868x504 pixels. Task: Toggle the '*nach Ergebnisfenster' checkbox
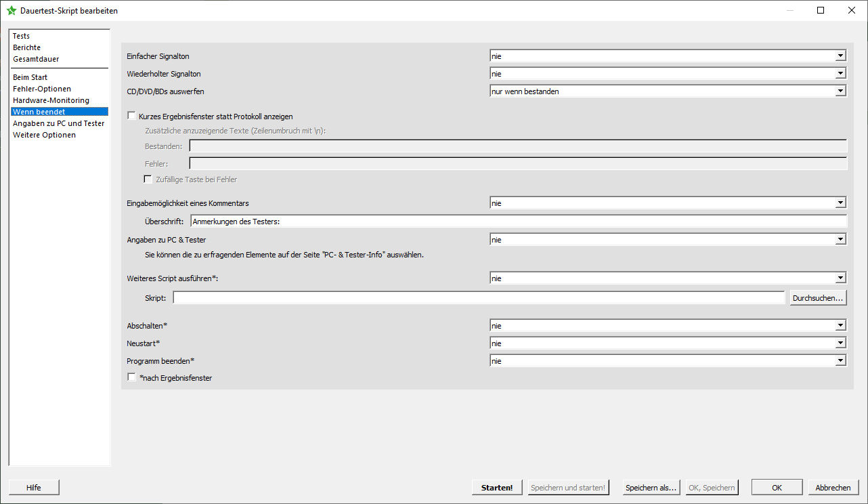click(132, 377)
